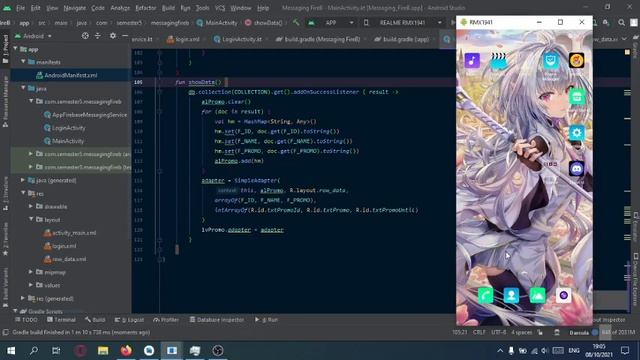Expand the java (generated) folder
The image size is (640, 360).
23,180
